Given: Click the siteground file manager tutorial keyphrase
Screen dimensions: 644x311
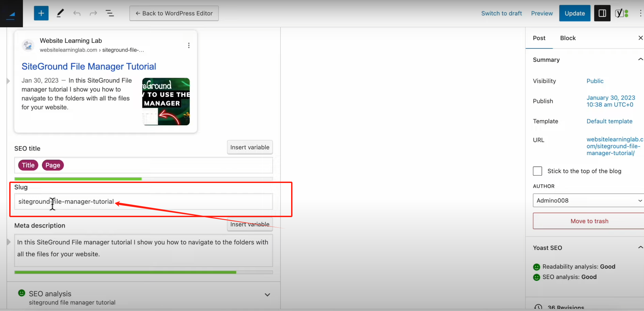Looking at the screenshot, I should click(x=72, y=302).
